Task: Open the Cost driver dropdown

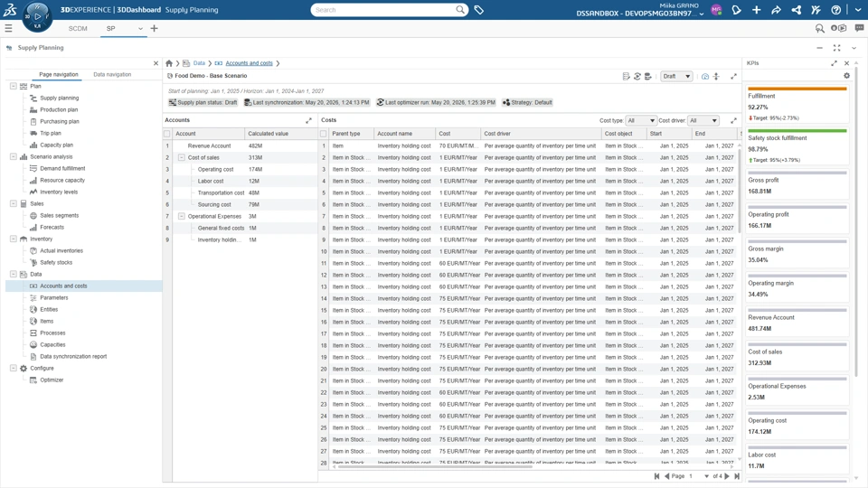Action: coord(703,120)
